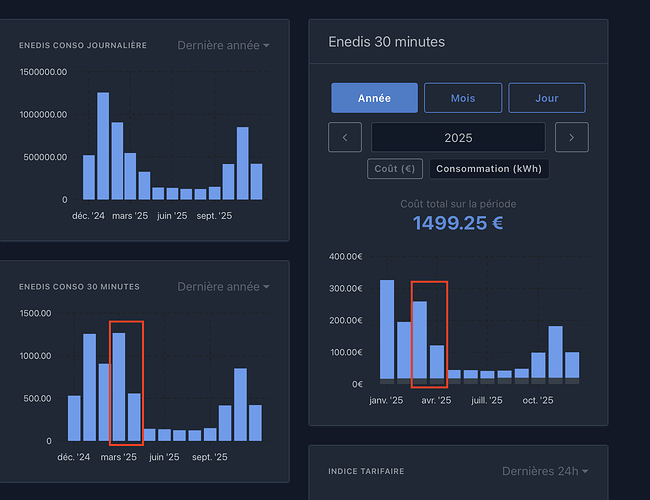Viewport: 650px width, 500px height.
Task: Go to previous year with left arrow
Action: (345, 137)
